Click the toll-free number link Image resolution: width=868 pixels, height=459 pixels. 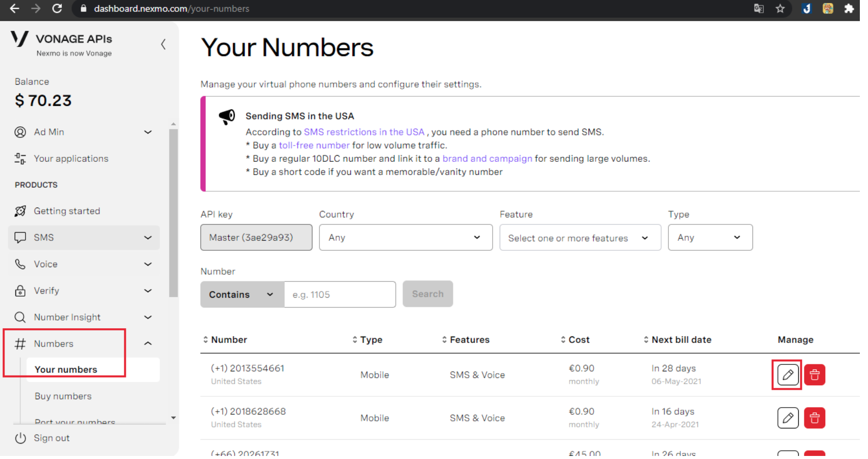314,146
